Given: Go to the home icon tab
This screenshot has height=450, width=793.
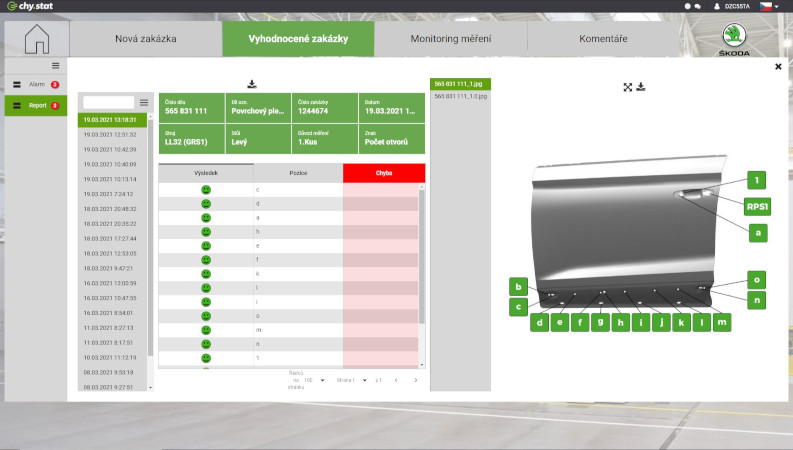Looking at the screenshot, I should 37,39.
